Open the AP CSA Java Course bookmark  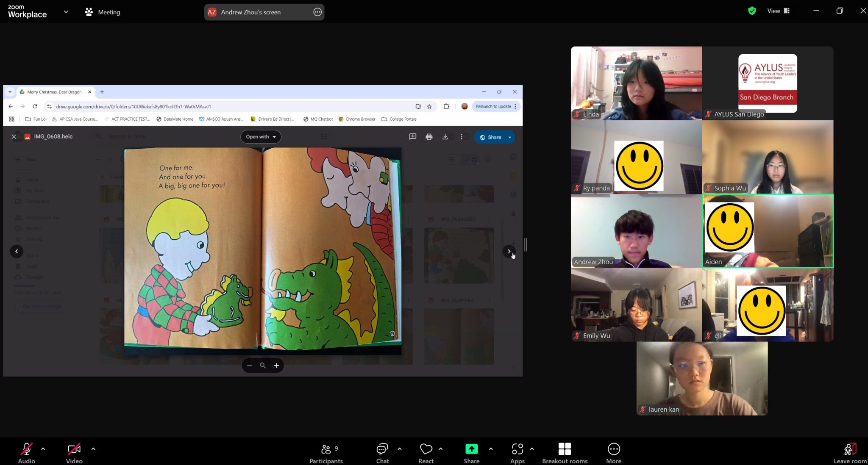[75, 119]
